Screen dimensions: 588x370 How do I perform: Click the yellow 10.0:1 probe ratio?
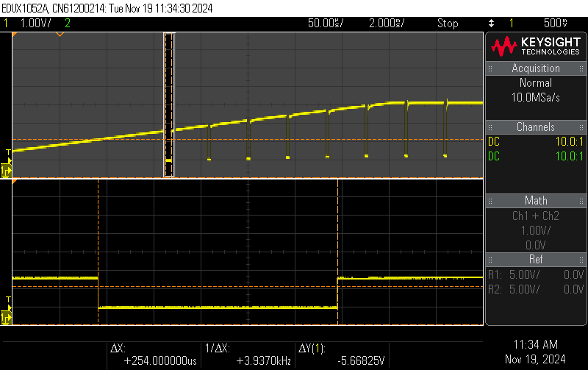coord(570,142)
